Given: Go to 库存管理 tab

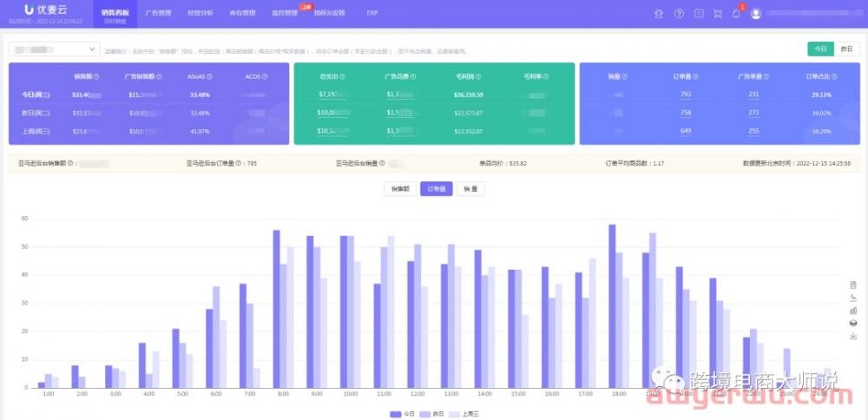Looking at the screenshot, I should (x=242, y=13).
